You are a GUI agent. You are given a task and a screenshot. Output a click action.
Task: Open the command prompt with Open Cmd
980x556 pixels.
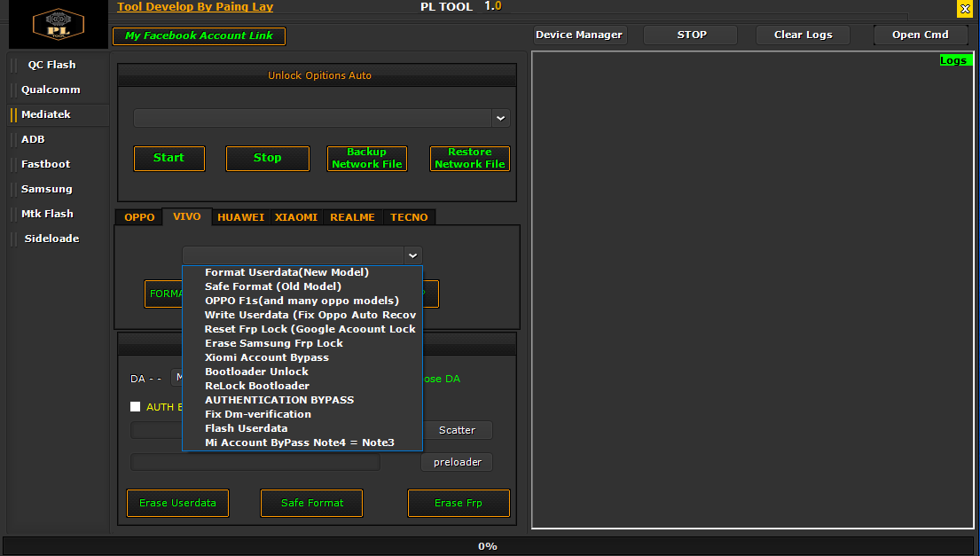coord(920,35)
